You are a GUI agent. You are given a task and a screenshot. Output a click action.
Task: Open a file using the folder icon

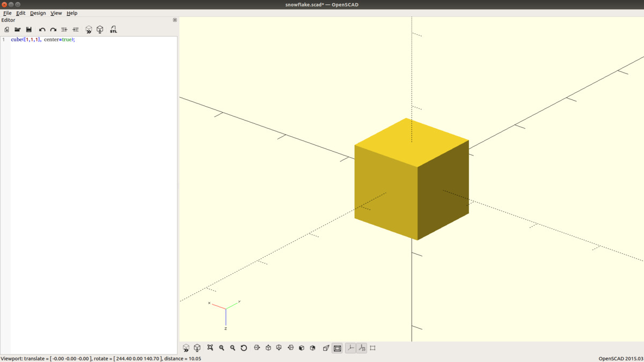tap(18, 29)
